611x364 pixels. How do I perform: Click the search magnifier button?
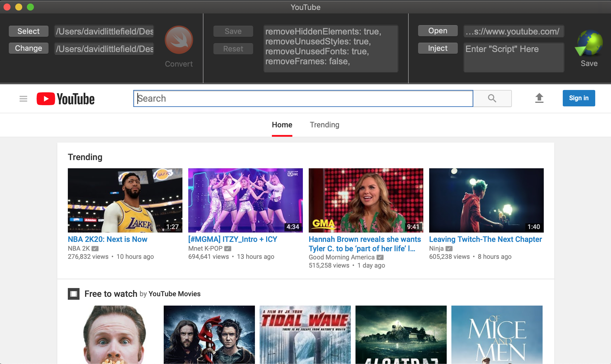point(492,98)
